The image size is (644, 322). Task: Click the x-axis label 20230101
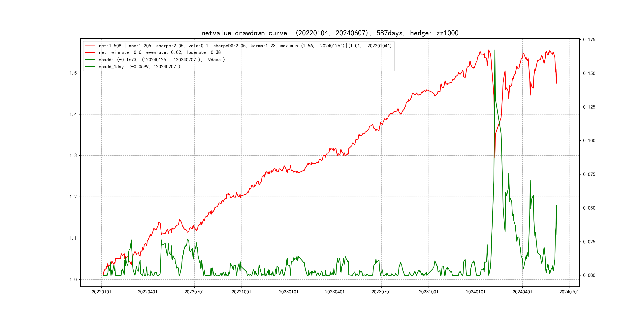(x=288, y=292)
